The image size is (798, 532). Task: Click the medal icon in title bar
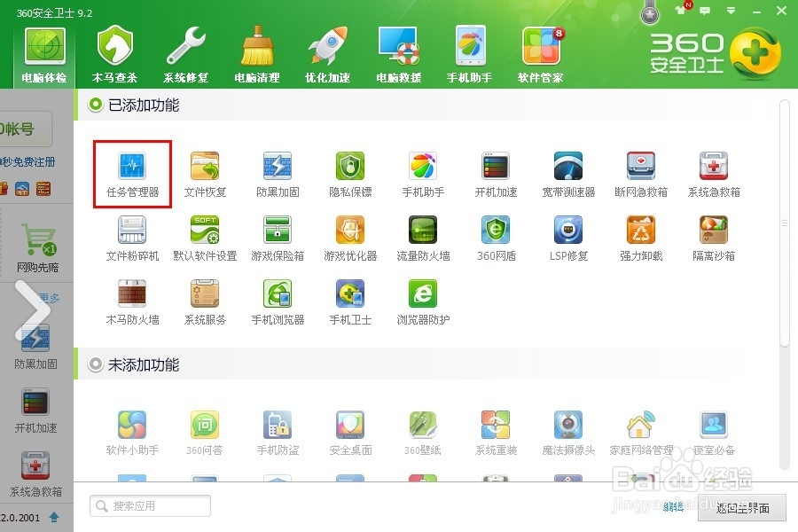click(650, 14)
